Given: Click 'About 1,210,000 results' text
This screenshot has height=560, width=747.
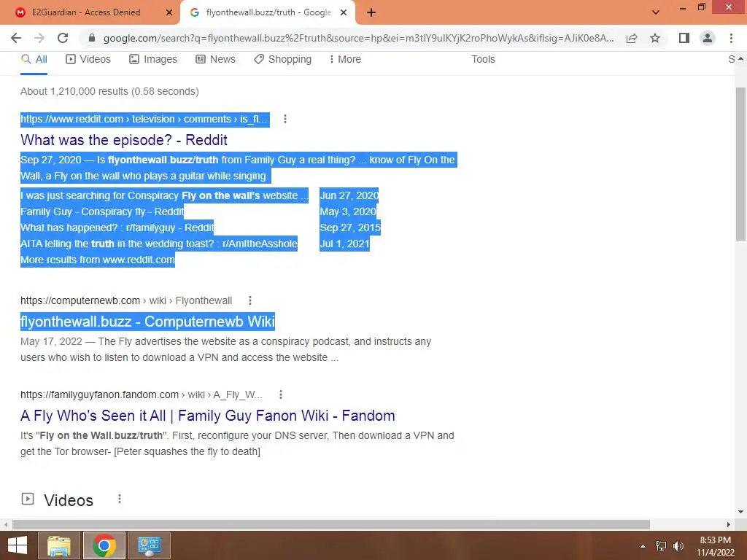Looking at the screenshot, I should click(109, 91).
